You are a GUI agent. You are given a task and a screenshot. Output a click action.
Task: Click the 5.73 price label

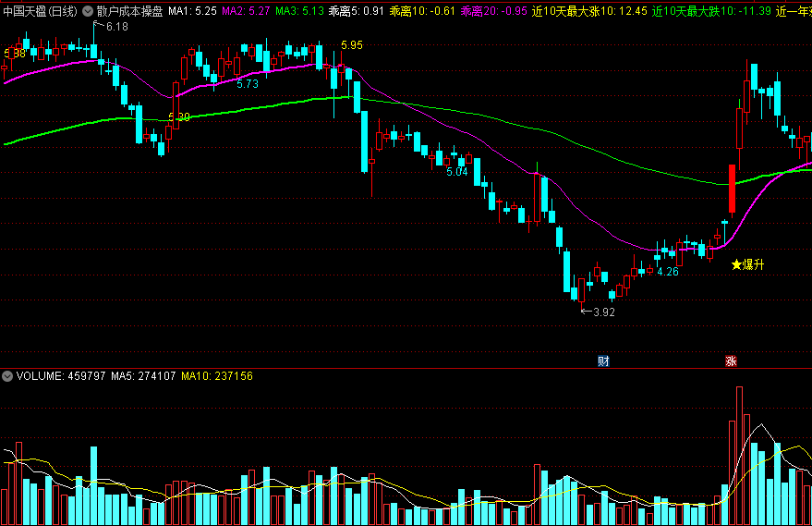(x=248, y=84)
